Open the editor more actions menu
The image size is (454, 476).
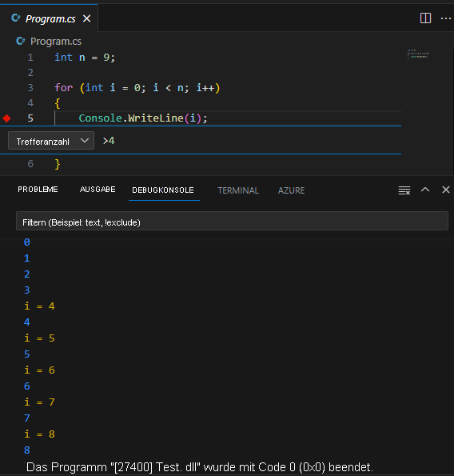pyautogui.click(x=445, y=18)
